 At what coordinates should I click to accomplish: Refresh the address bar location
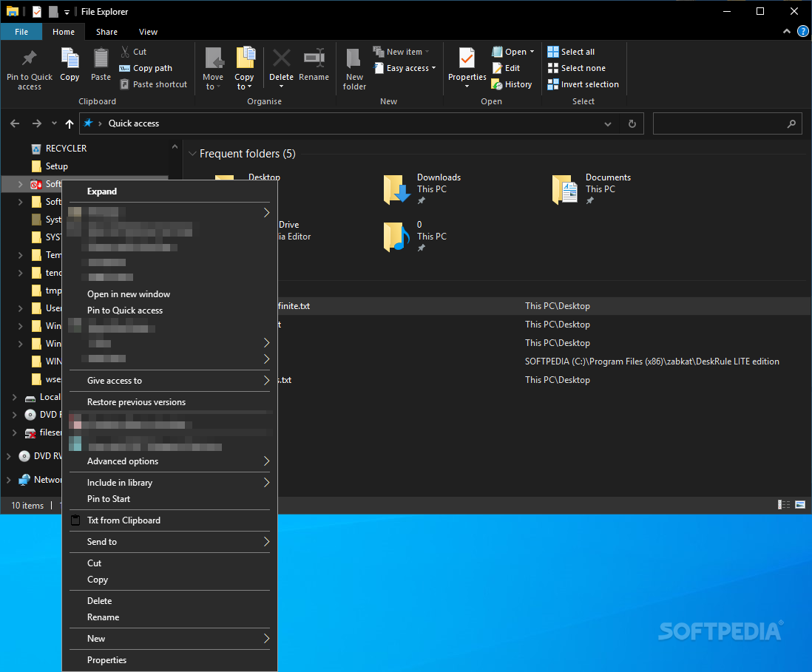632,123
